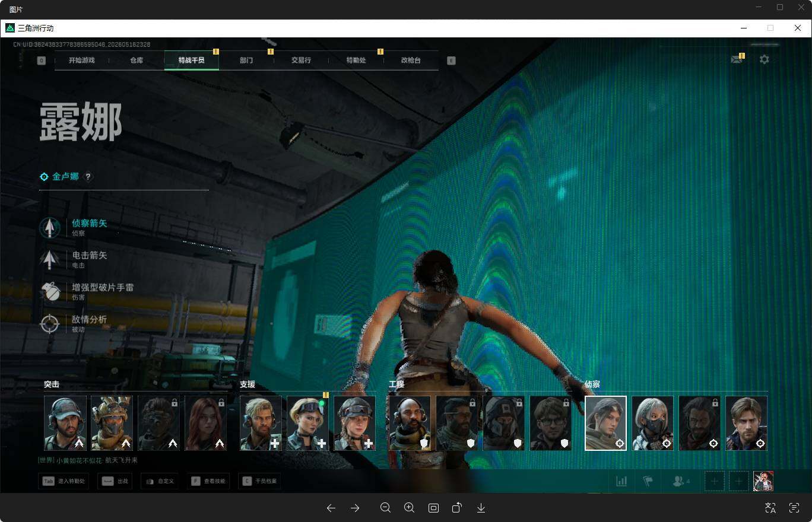Click the 露娜 operator name heading
Viewport: 812px width, 522px height.
(81, 122)
